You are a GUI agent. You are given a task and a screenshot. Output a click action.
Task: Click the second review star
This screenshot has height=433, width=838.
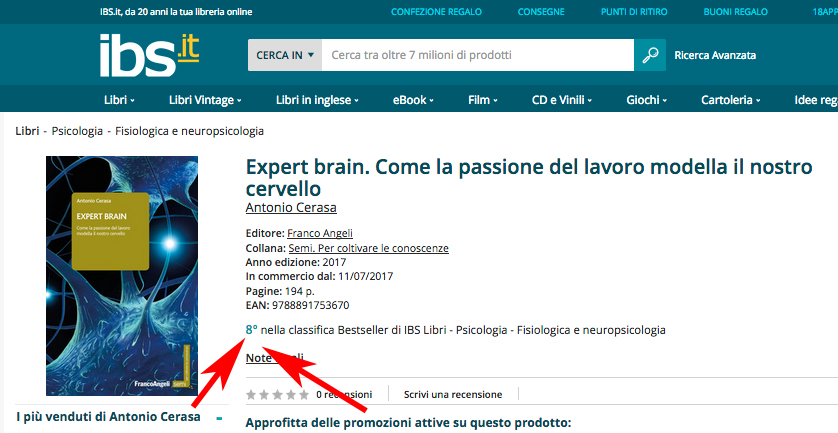coord(264,395)
